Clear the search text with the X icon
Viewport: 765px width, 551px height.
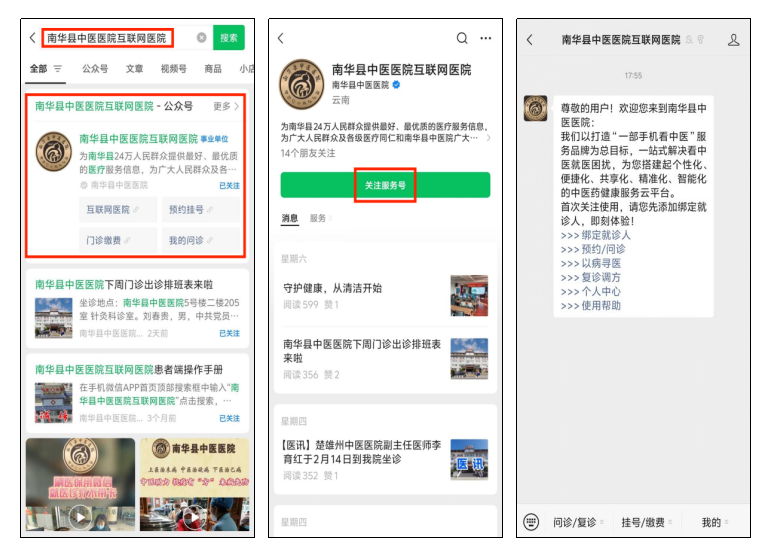[201, 38]
